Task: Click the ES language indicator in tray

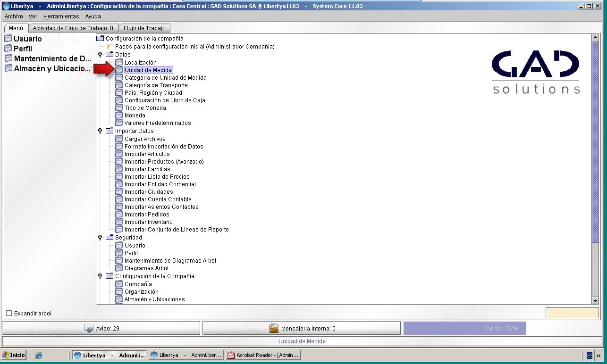Action: point(590,355)
